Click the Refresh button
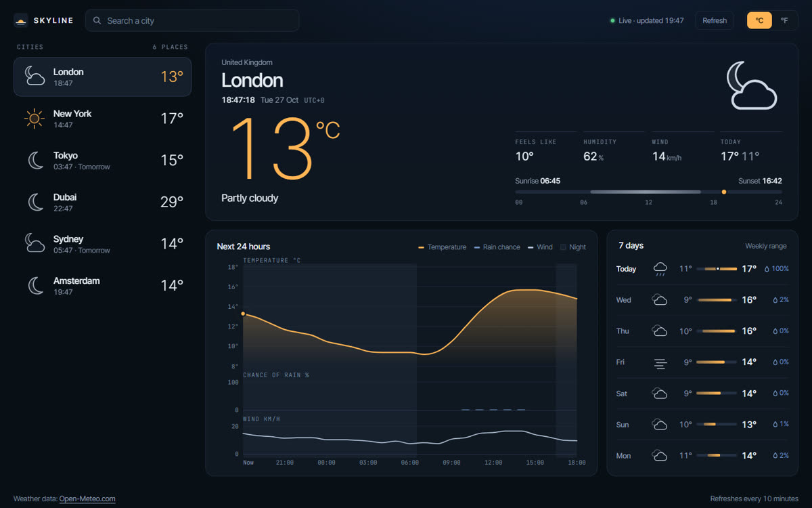The width and height of the screenshot is (812, 508). click(715, 21)
